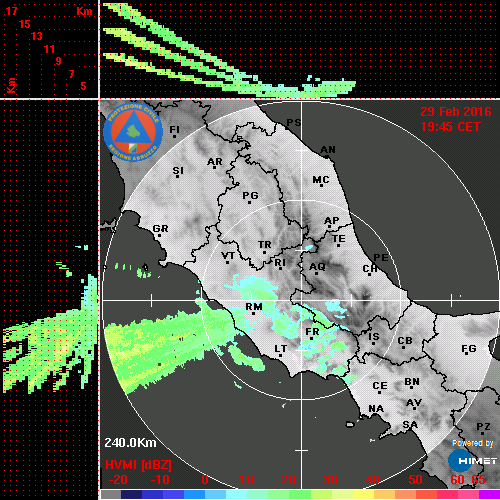Click the TE province label on the map
This screenshot has width=500, height=500.
339,239
